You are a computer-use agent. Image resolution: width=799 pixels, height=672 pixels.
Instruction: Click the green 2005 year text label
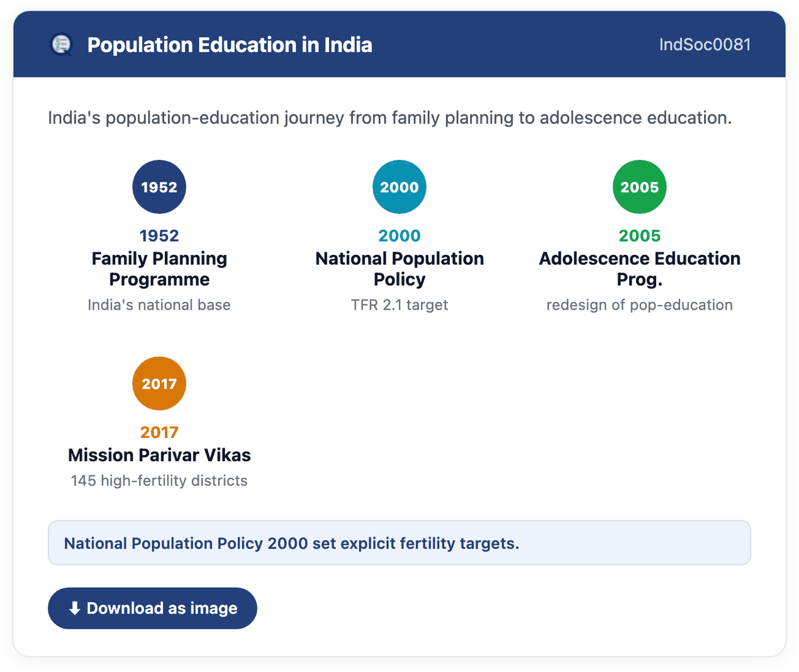point(640,235)
